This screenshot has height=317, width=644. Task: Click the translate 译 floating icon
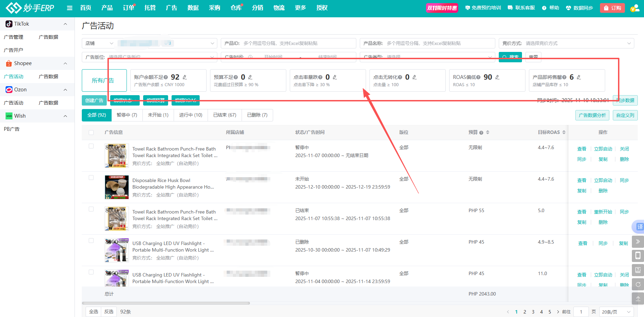pos(639,227)
